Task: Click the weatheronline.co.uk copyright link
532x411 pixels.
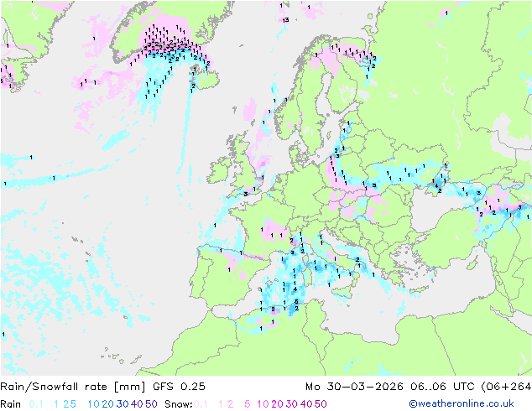Action: coord(462,403)
